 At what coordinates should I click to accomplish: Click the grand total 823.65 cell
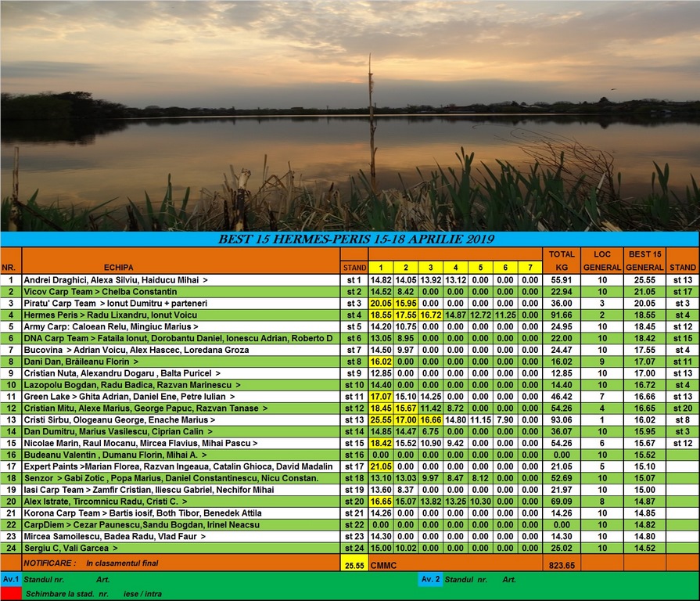(x=562, y=565)
